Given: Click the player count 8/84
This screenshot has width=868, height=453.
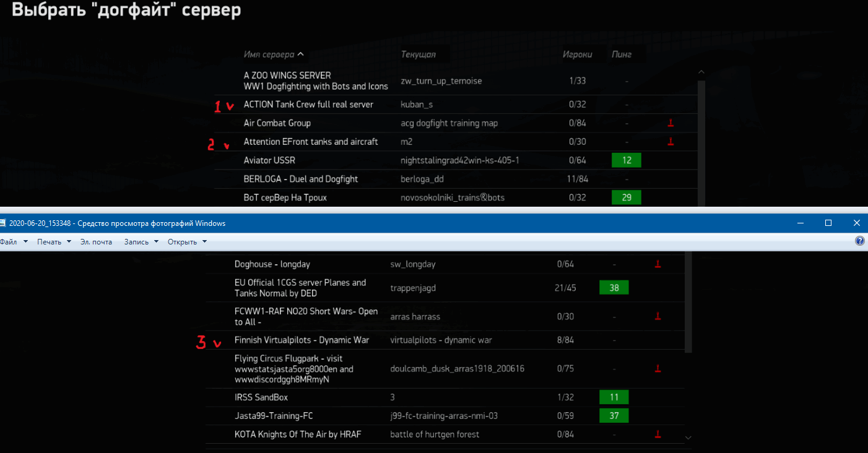Looking at the screenshot, I should click(x=566, y=340).
